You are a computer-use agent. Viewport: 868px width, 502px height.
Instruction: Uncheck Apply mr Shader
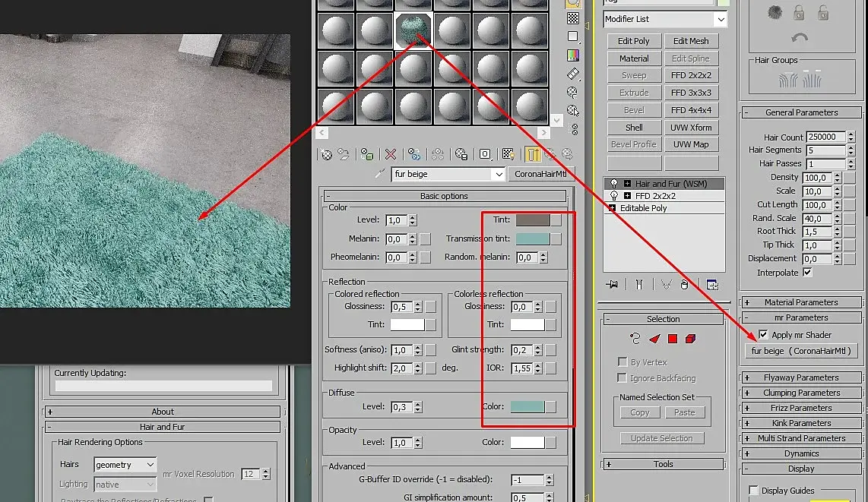click(763, 334)
